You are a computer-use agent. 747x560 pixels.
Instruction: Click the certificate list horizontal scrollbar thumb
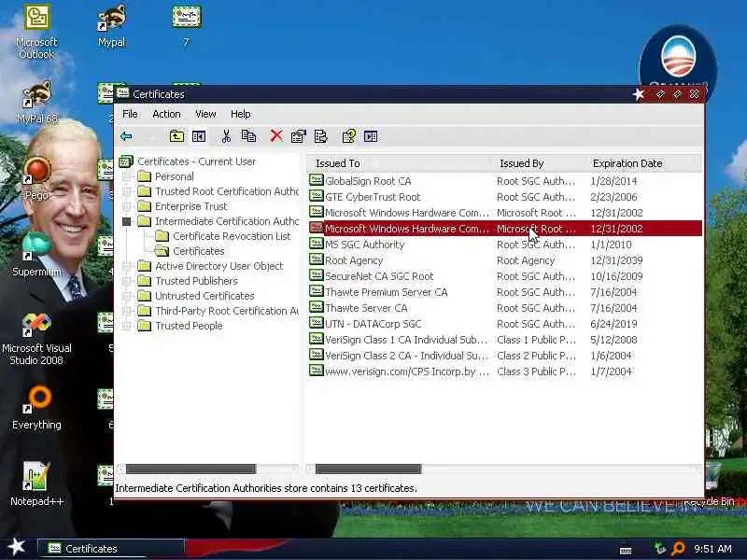(368, 469)
